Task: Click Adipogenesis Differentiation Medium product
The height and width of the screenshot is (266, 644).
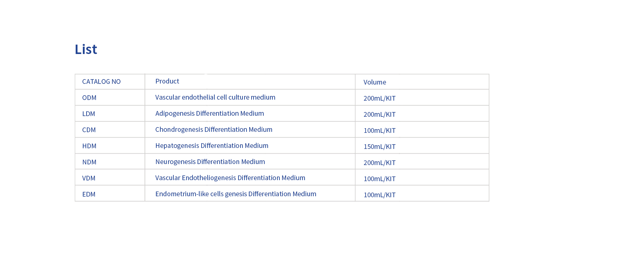Action: pyautogui.click(x=209, y=113)
